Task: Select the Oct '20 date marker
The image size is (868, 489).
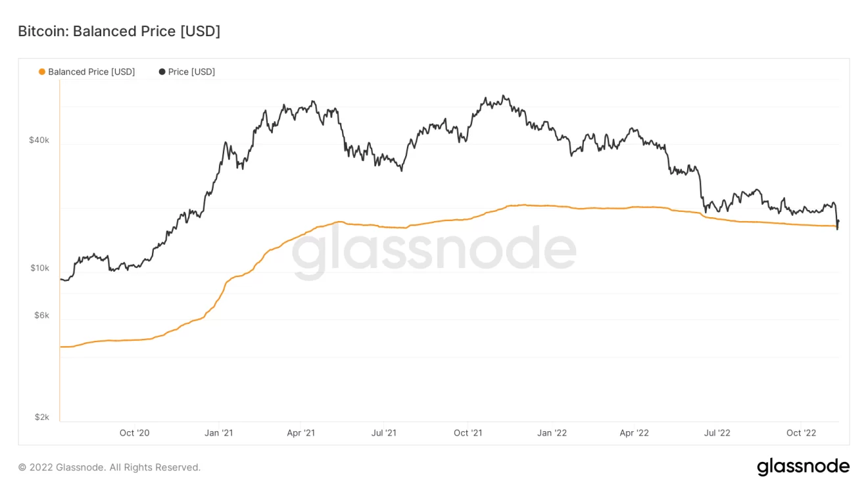Action: [x=135, y=432]
